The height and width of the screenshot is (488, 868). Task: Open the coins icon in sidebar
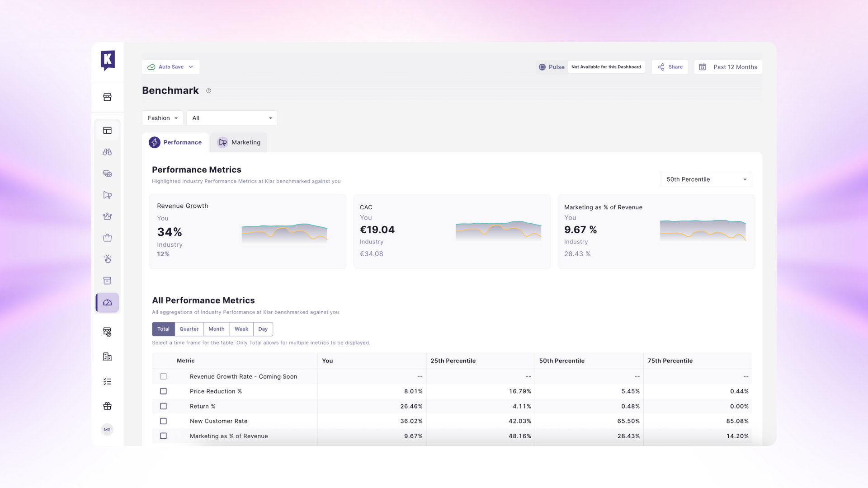pyautogui.click(x=107, y=174)
